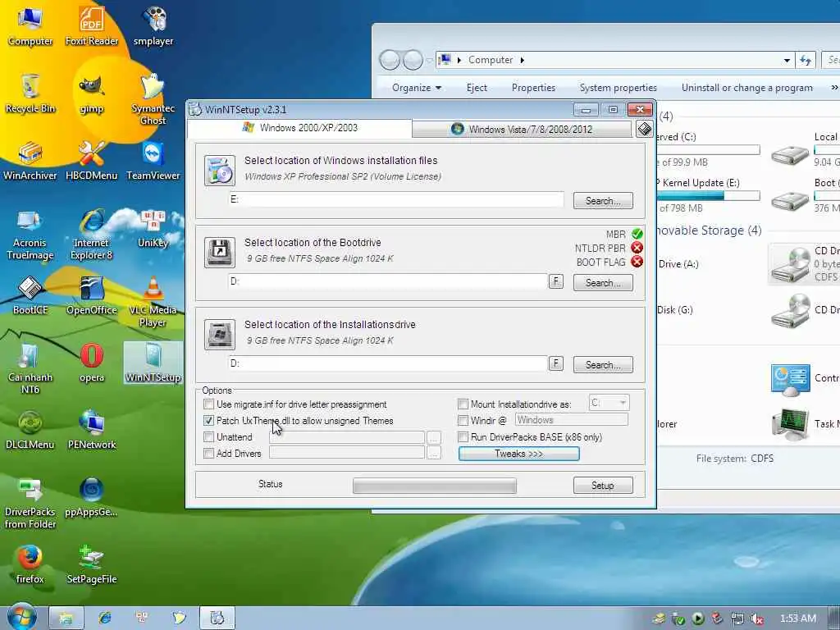Launch Foxit Reader from the desktop

click(92, 25)
